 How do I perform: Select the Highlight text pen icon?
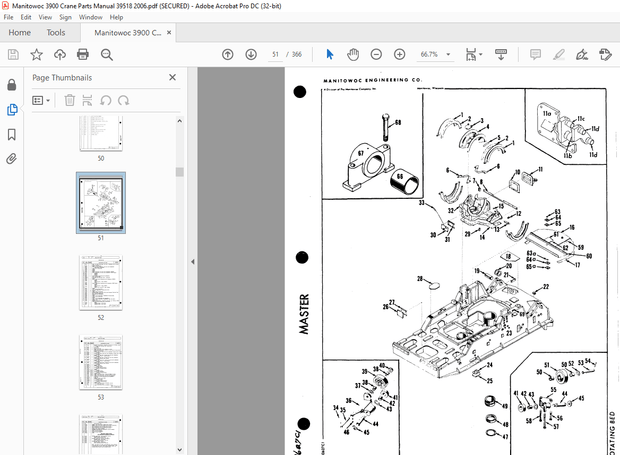(559, 55)
